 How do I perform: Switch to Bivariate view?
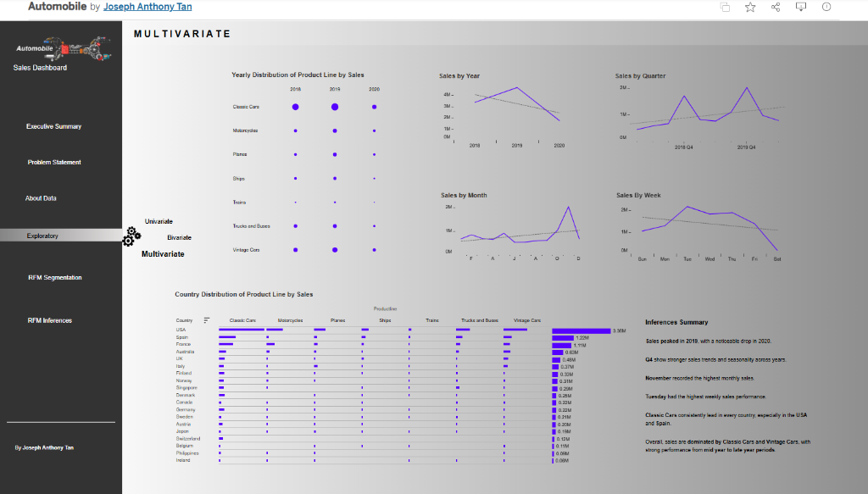[x=180, y=238]
